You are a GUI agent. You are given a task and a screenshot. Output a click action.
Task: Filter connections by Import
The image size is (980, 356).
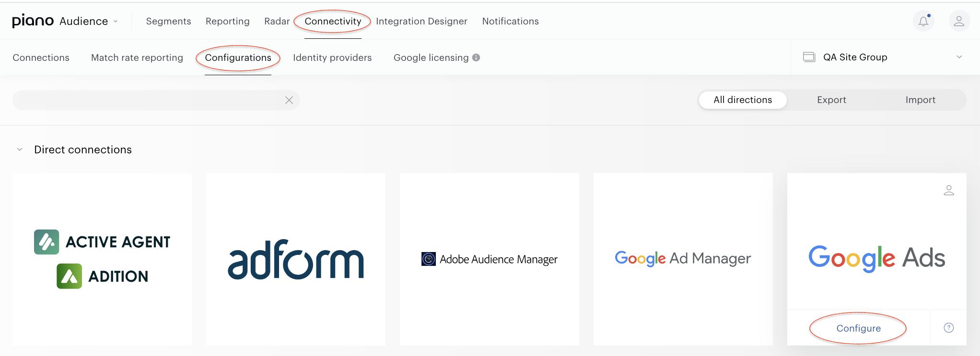[x=921, y=100]
